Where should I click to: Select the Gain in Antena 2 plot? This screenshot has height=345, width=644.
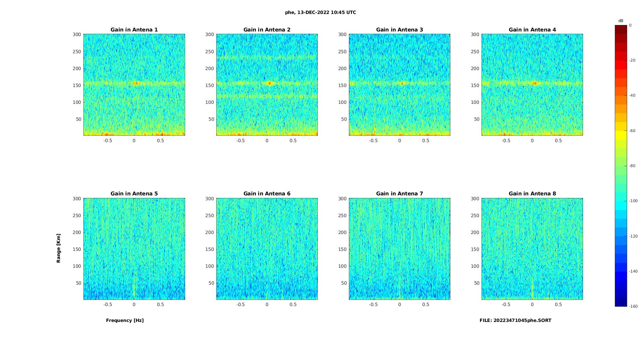267,85
